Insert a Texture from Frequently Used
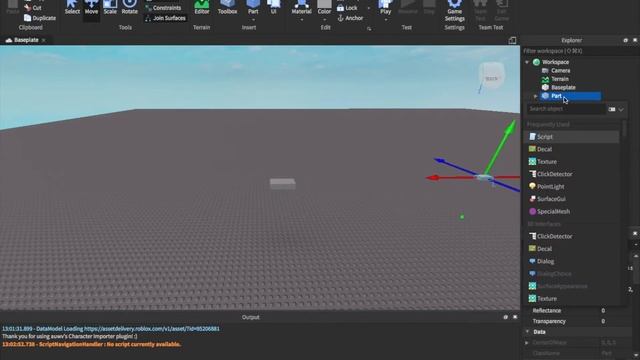This screenshot has width=640, height=360. (571, 162)
